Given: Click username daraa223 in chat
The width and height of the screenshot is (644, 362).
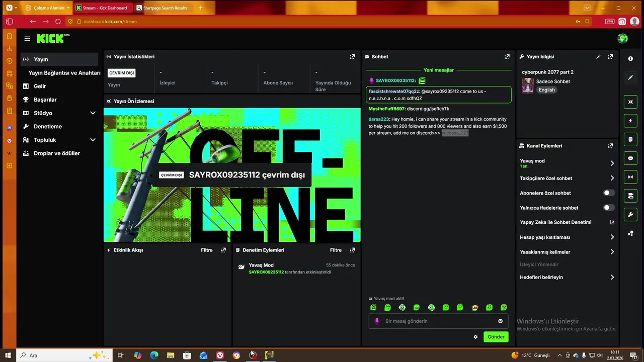Looking at the screenshot, I should click(379, 119).
